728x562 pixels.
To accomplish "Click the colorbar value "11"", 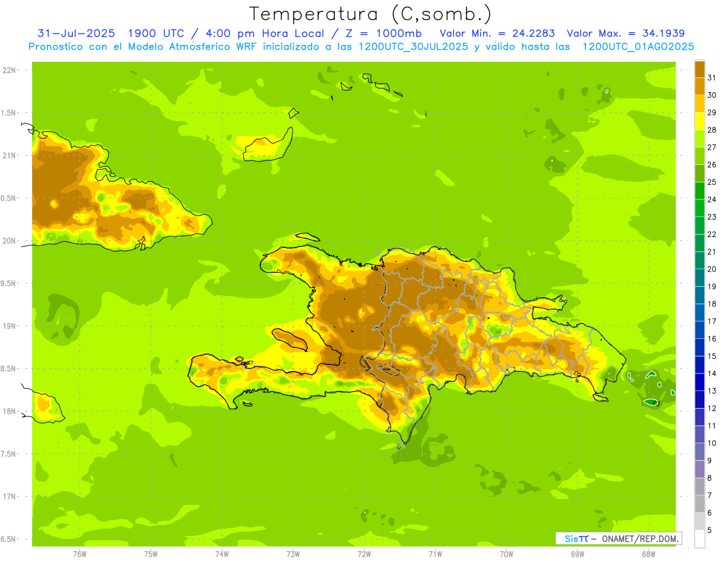I will coord(712,426).
